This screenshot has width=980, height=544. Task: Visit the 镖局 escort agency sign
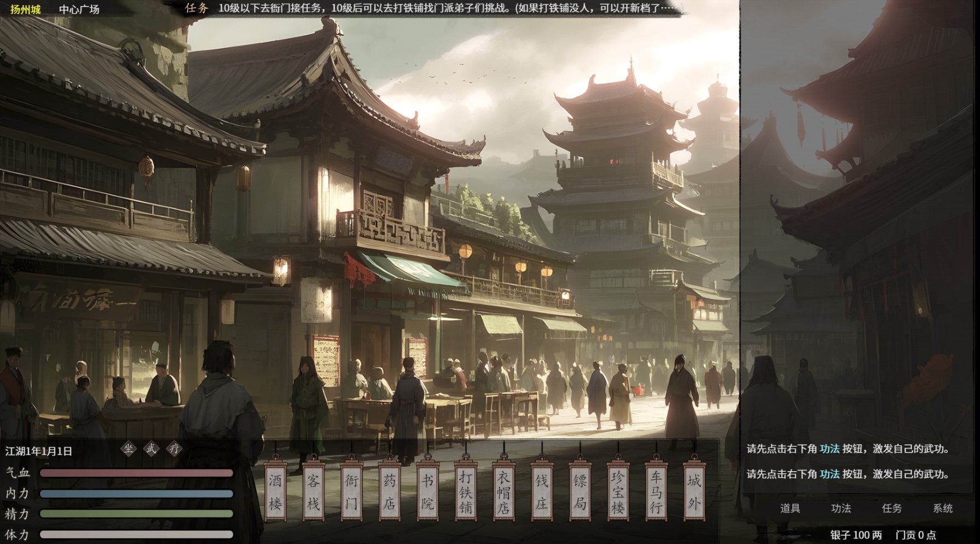[x=580, y=491]
